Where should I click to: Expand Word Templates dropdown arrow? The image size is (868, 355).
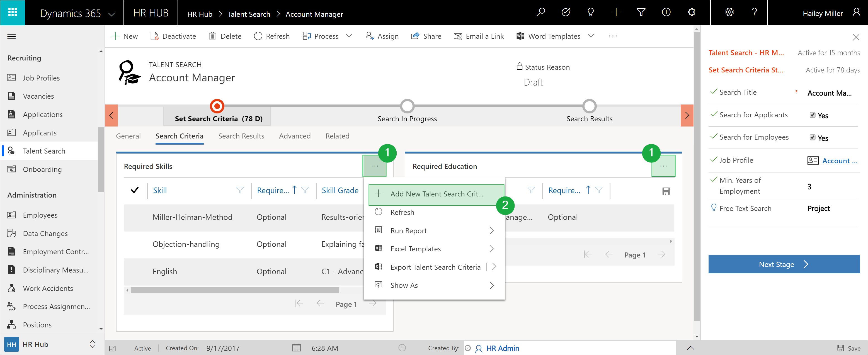pos(591,36)
